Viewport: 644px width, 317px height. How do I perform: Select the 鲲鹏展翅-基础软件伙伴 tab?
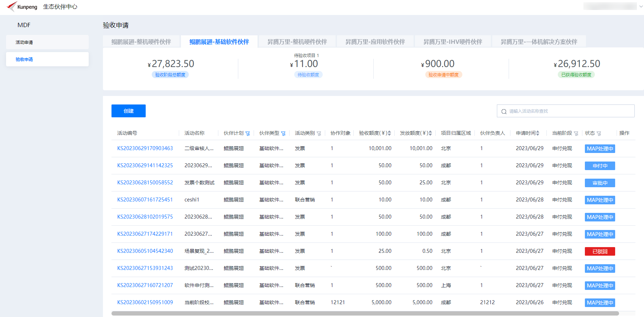pos(219,42)
